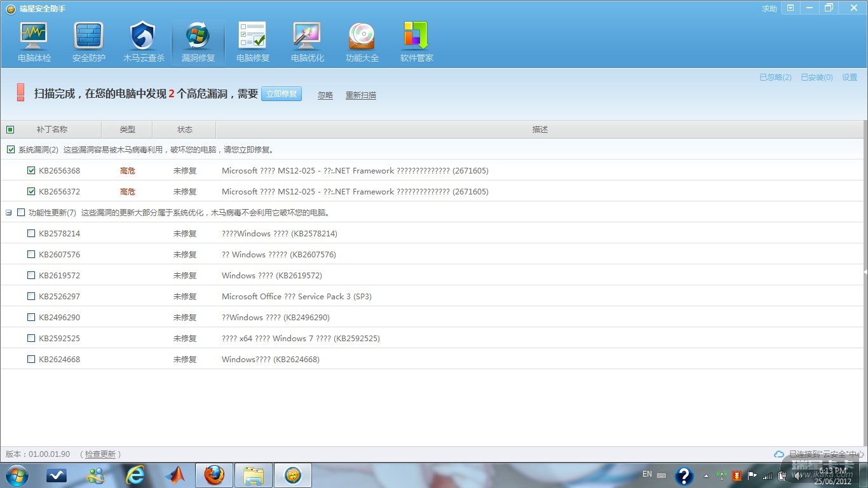
Task: Sort by 描述 column header
Action: click(540, 130)
